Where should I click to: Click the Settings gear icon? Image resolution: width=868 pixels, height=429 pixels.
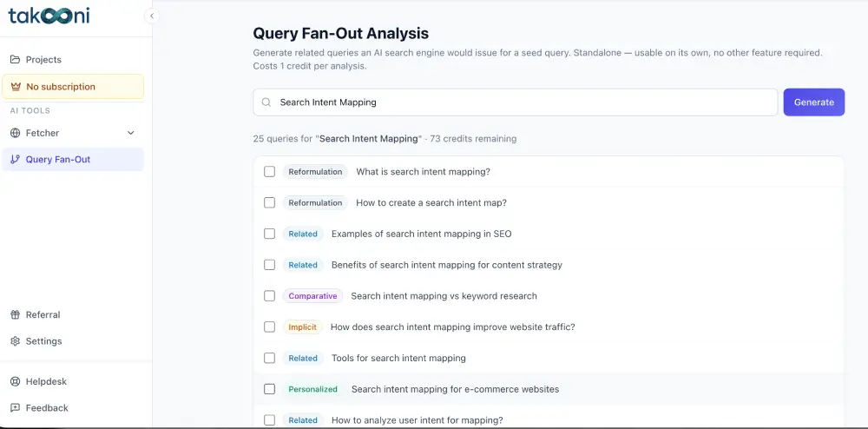[x=15, y=341]
